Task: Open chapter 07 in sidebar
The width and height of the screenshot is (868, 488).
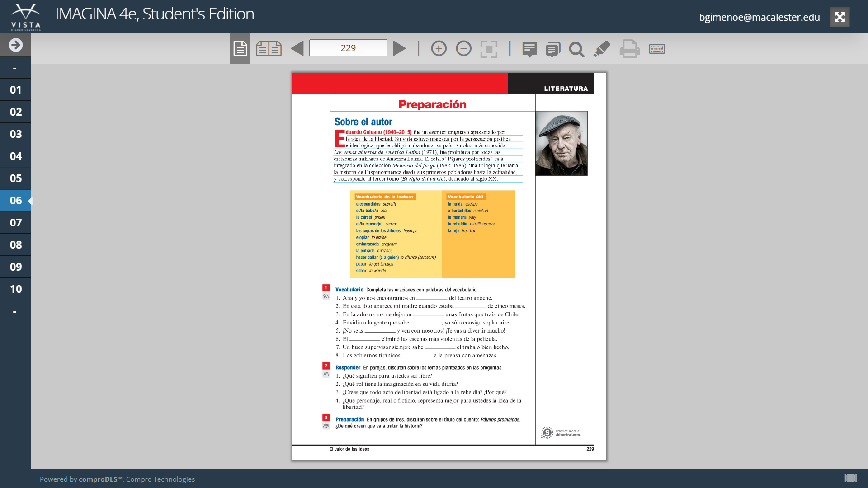Action: 16,222
